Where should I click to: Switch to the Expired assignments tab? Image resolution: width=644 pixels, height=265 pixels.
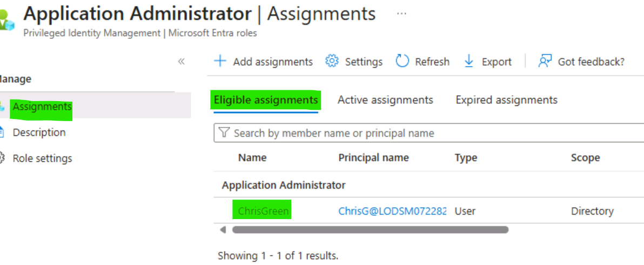(x=506, y=100)
